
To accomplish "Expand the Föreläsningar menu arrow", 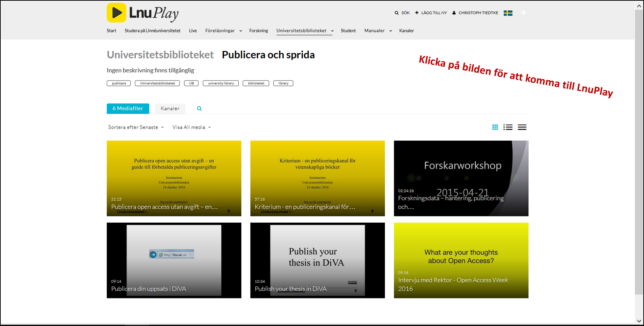I will point(241,31).
